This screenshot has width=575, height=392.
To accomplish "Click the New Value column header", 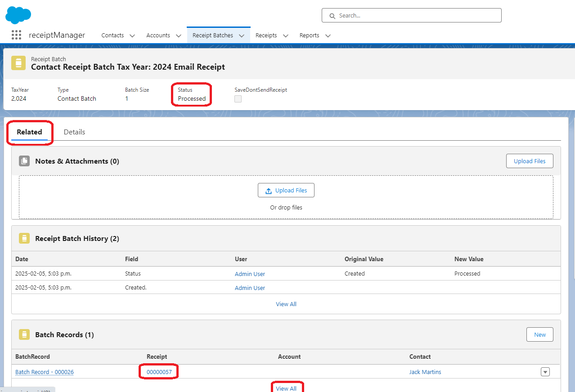I will tap(469, 259).
